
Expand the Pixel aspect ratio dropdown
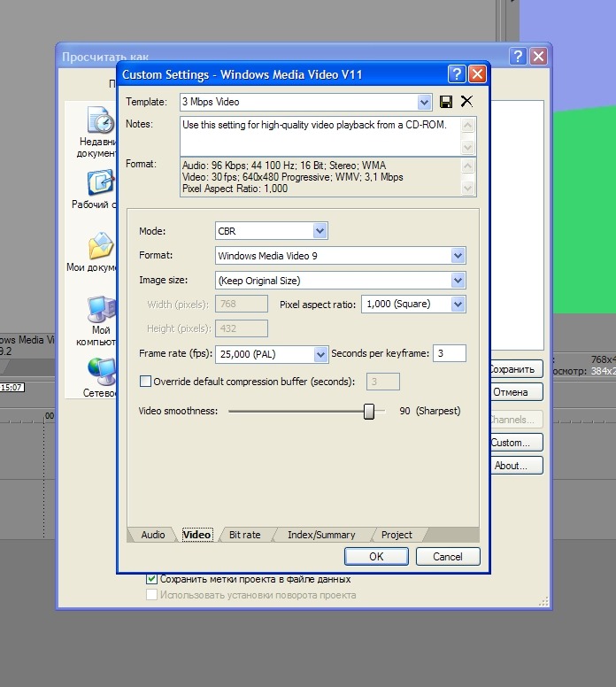point(458,304)
